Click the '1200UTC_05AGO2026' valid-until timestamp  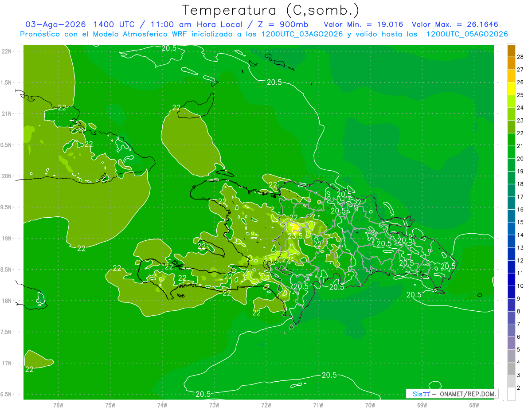click(467, 34)
